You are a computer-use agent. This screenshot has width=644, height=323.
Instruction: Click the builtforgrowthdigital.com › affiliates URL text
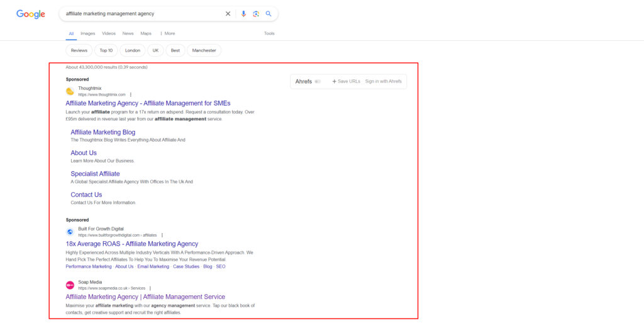(118, 235)
